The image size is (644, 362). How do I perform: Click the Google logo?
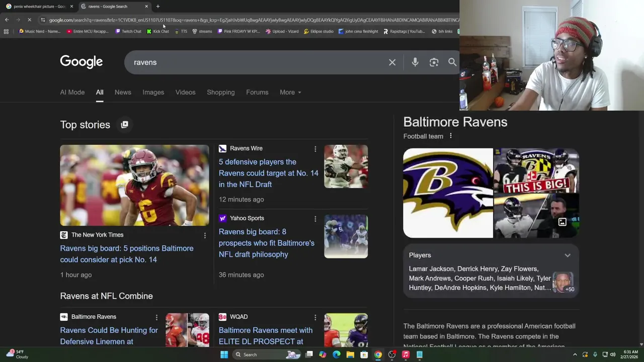tap(81, 62)
